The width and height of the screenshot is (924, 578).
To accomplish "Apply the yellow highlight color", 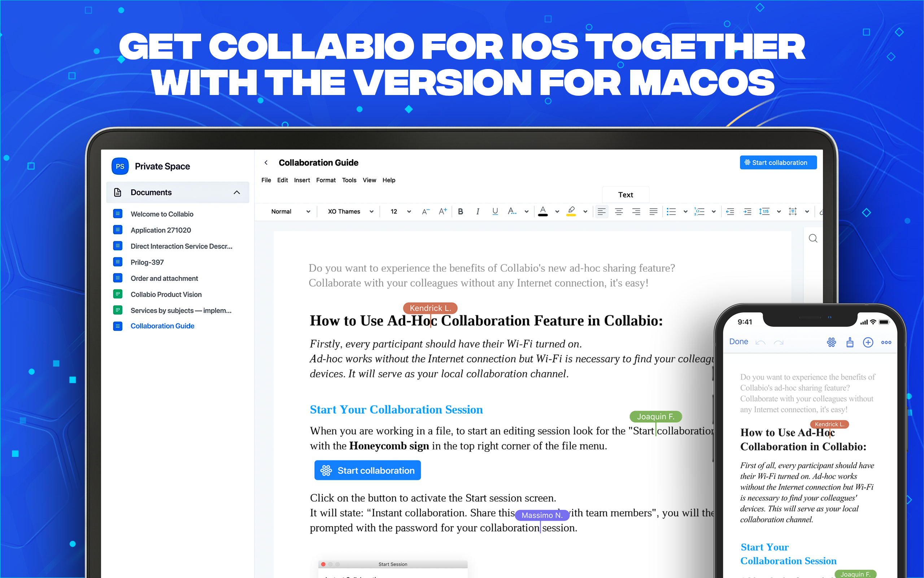I will [571, 211].
